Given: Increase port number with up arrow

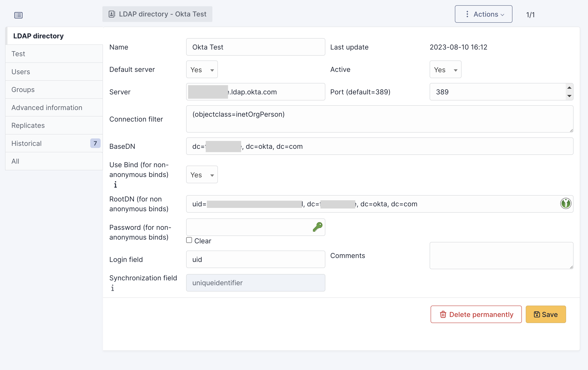Looking at the screenshot, I should 569,88.
